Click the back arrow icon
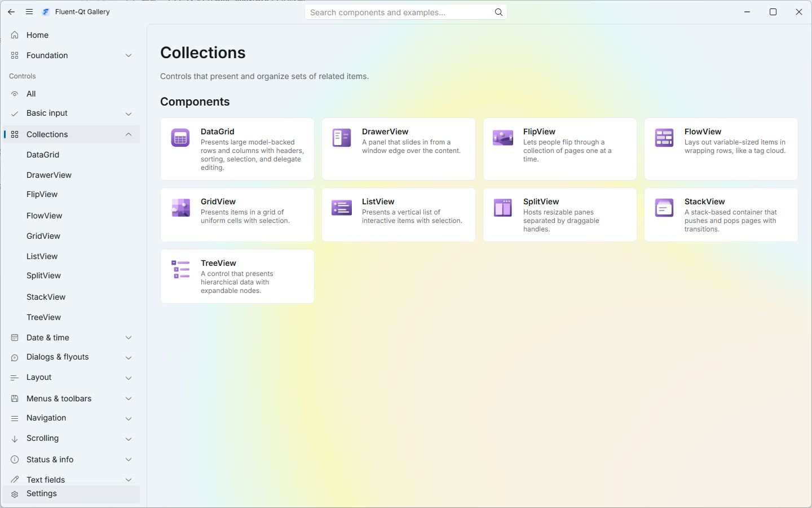 [11, 12]
